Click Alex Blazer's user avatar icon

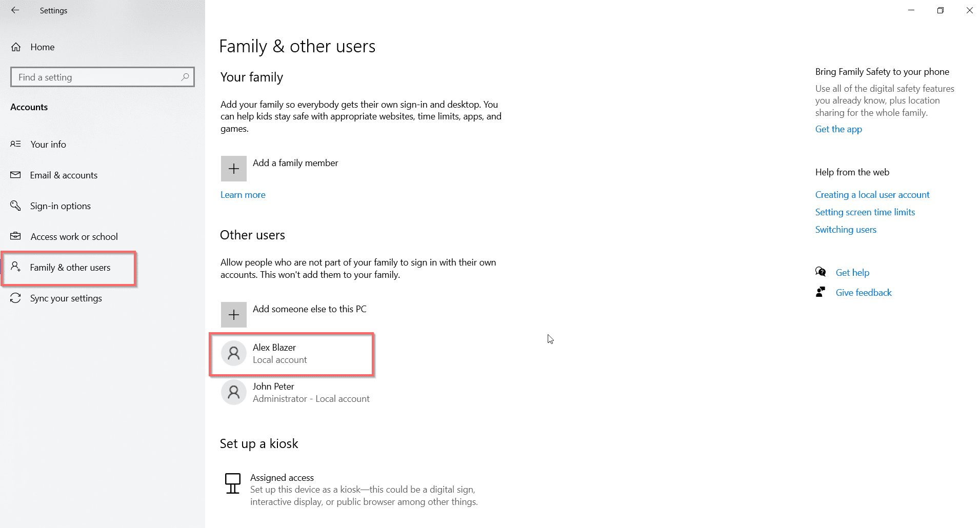[233, 353]
